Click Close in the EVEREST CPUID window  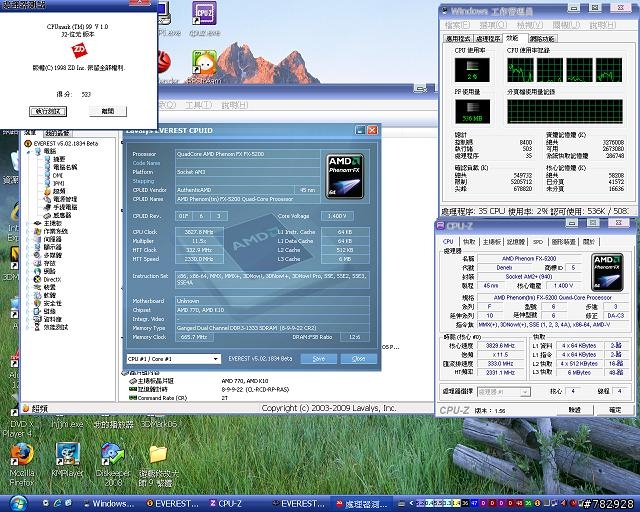click(359, 358)
